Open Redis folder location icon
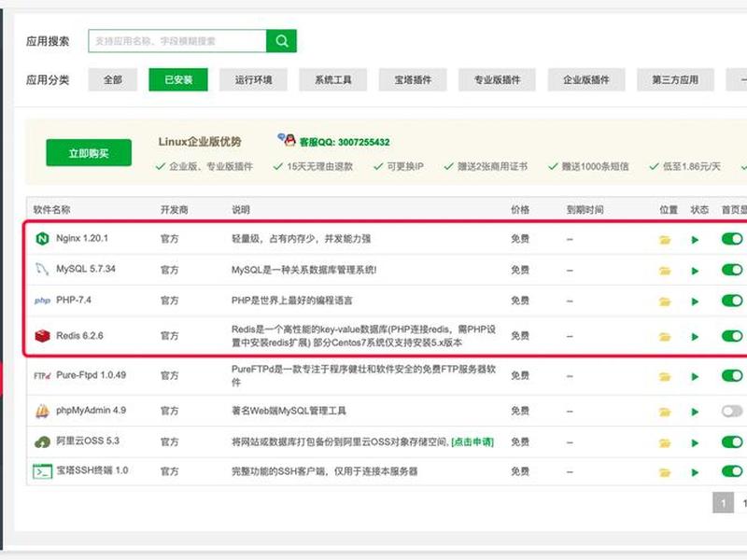The width and height of the screenshot is (747, 560). [x=665, y=337]
